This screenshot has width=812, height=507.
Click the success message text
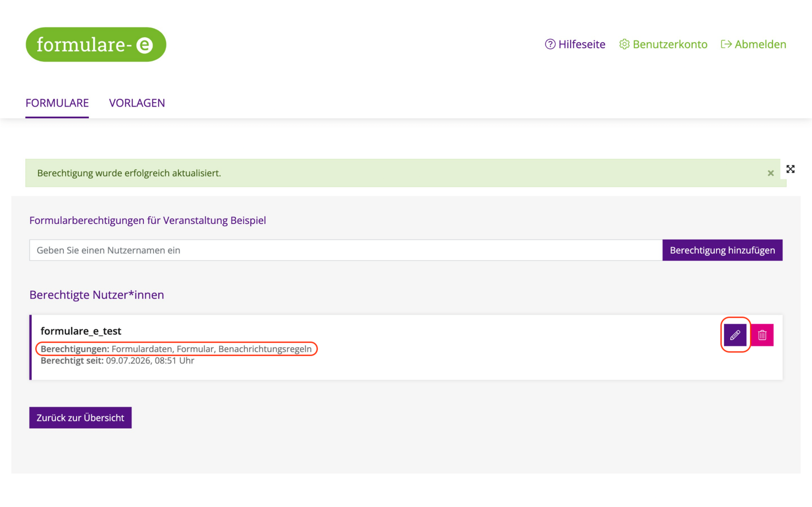pos(129,173)
